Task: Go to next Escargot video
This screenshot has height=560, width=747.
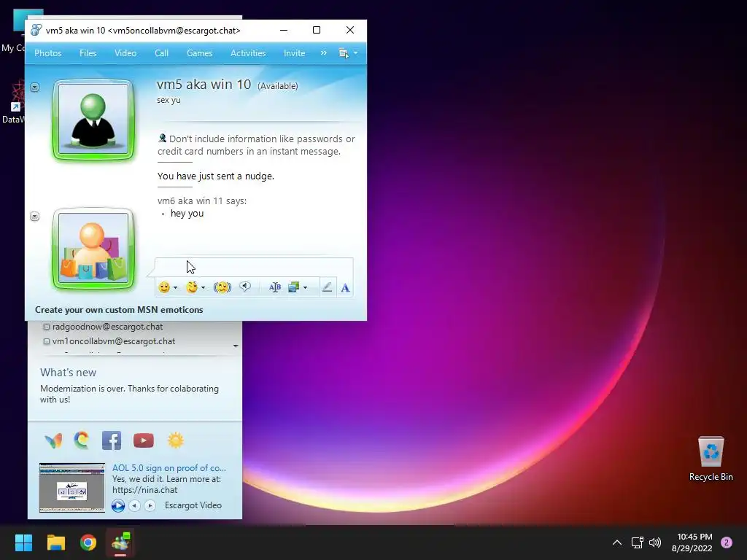Action: (150, 505)
